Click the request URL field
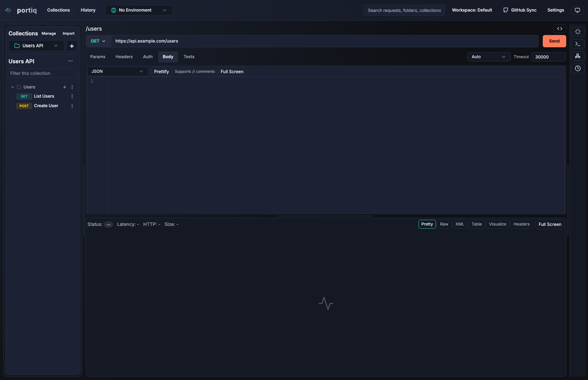 (325, 41)
